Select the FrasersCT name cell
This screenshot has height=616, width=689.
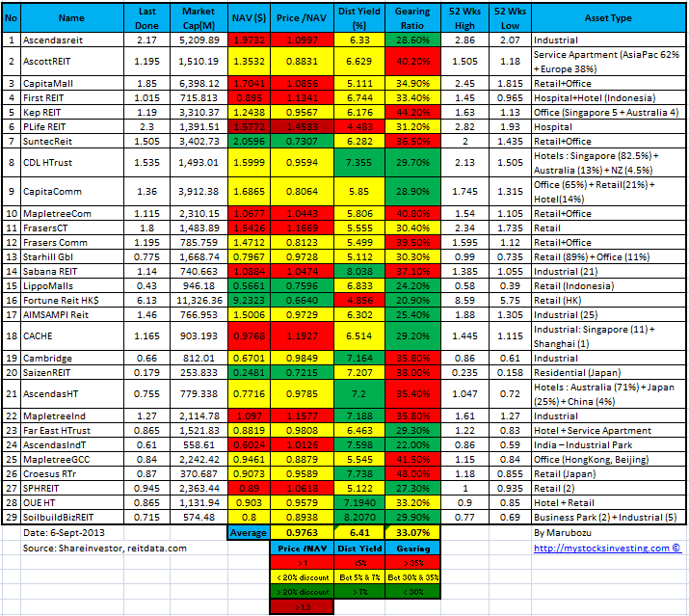tap(72, 228)
